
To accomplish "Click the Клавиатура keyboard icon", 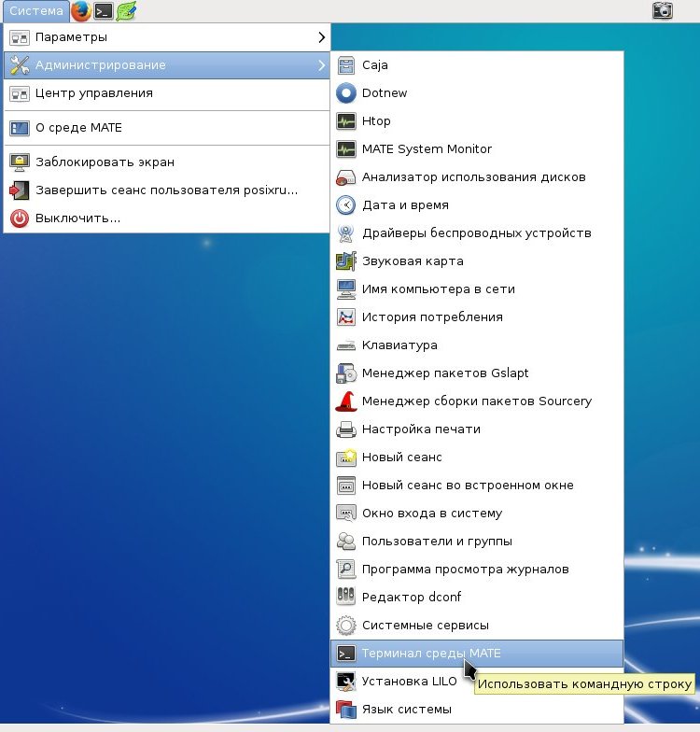I will (345, 345).
